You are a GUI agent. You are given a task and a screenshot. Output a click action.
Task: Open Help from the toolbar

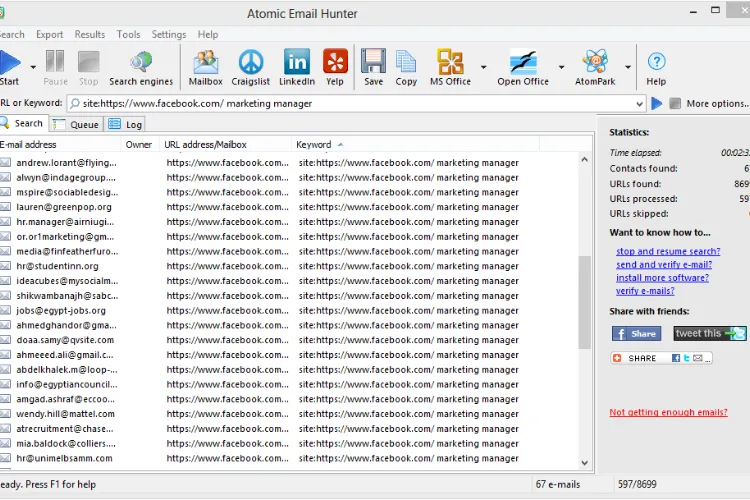(656, 67)
